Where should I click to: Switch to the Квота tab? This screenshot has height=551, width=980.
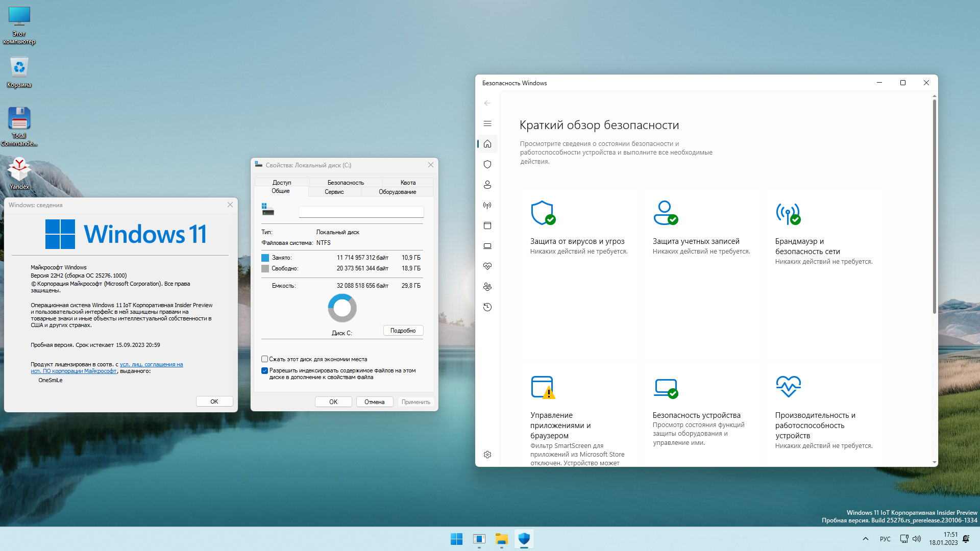(408, 183)
